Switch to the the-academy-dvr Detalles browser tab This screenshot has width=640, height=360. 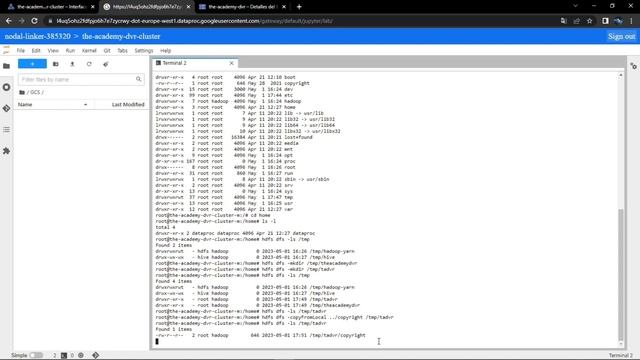[x=241, y=7]
